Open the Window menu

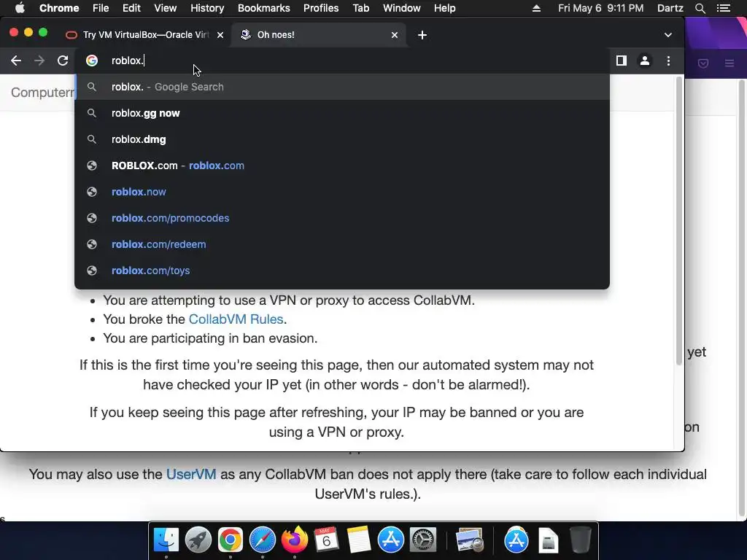tap(402, 8)
